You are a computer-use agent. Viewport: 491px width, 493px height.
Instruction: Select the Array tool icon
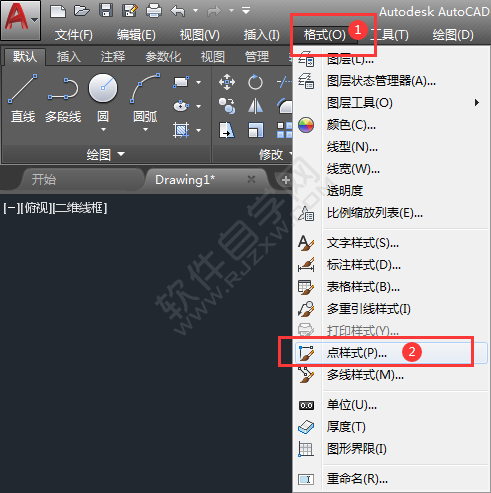point(284,130)
